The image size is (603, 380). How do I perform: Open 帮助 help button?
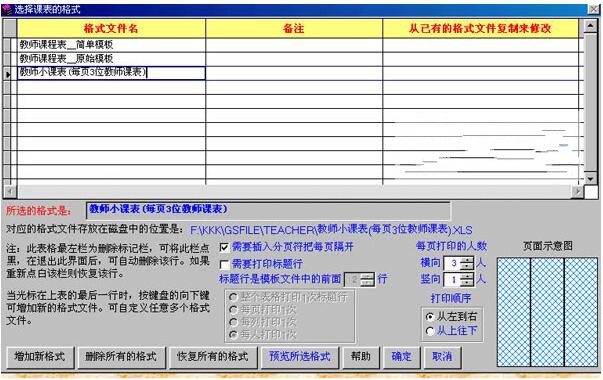[x=361, y=357]
